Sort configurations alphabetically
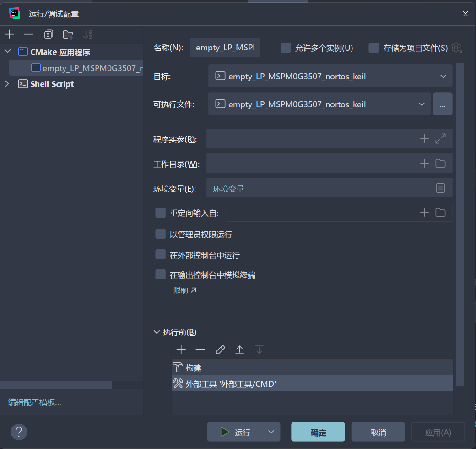Viewport: 476px width, 449px height. (x=88, y=35)
